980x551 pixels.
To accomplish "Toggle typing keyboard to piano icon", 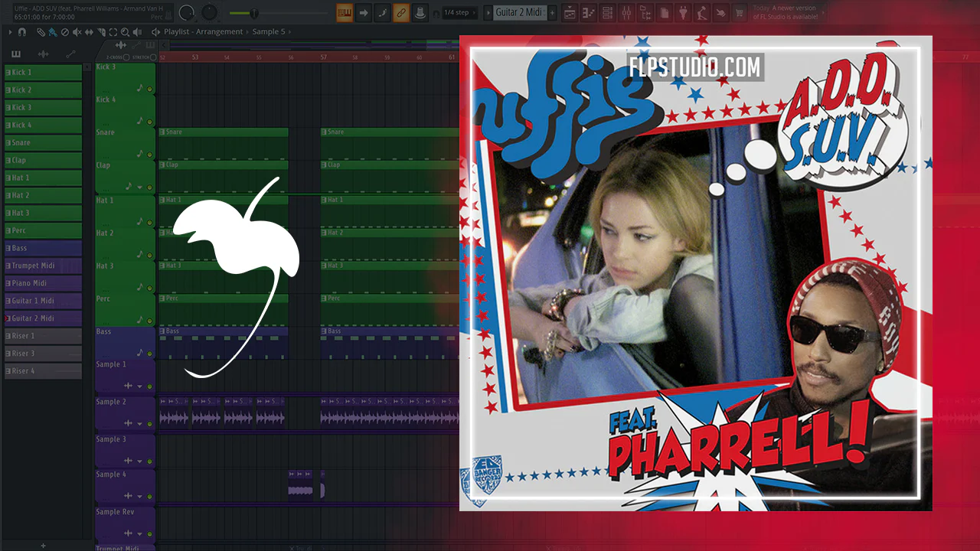I will click(345, 12).
